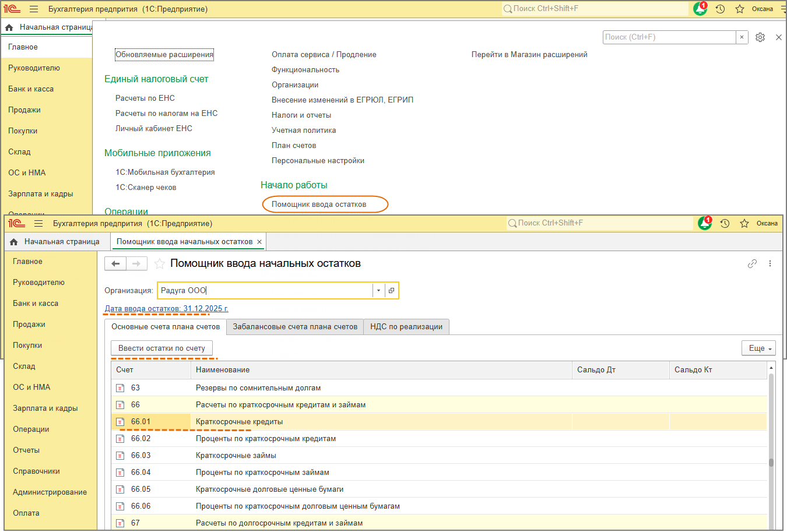Open the hamburger main menu in the top window
787x532 pixels.
(x=34, y=9)
